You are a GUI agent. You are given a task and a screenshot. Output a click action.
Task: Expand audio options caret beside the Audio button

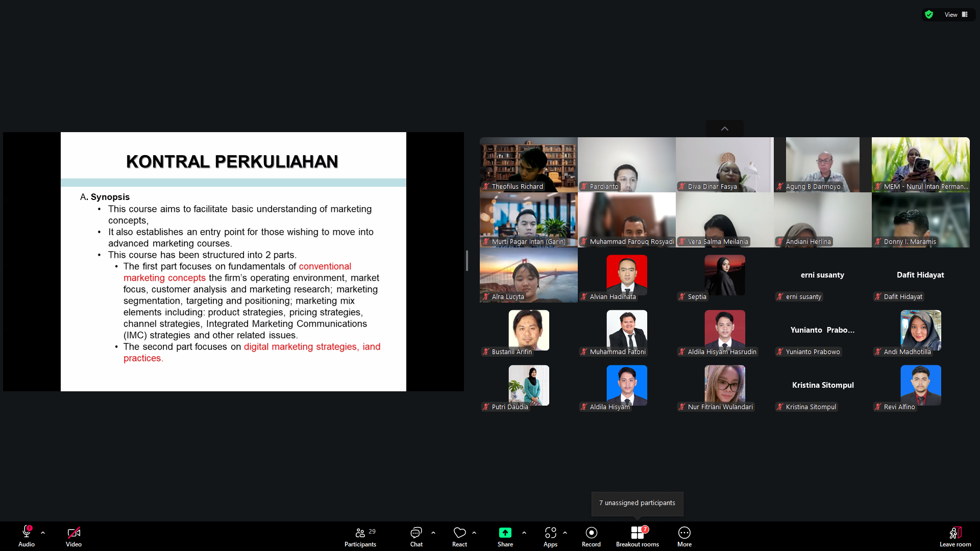(43, 533)
